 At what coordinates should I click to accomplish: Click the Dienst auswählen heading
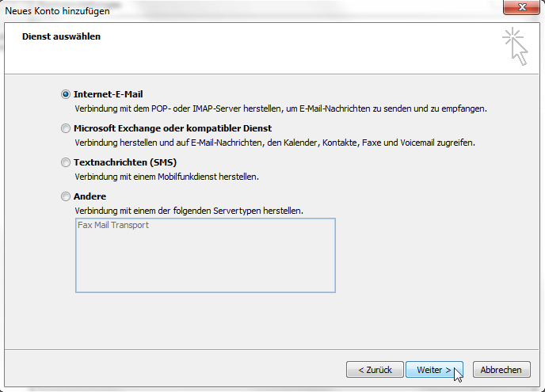[61, 36]
